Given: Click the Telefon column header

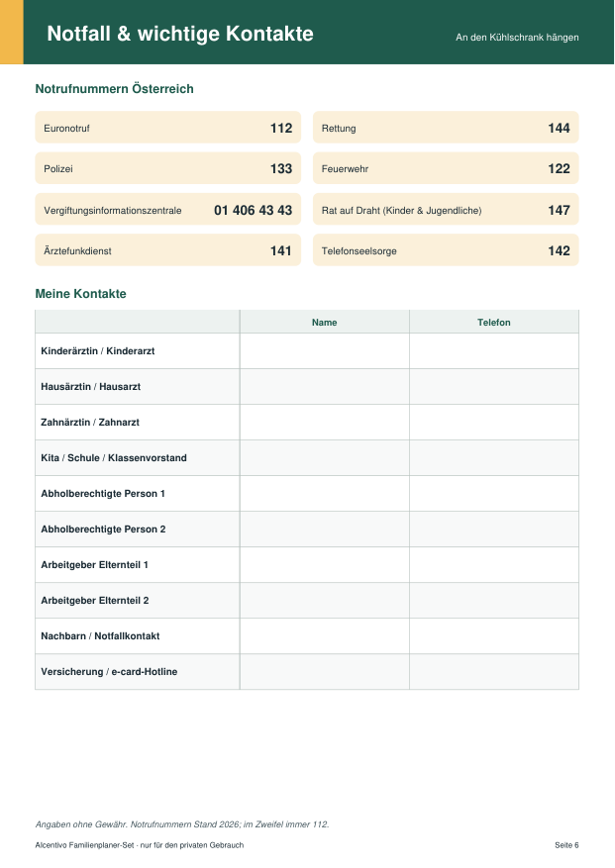Looking at the screenshot, I should tap(494, 323).
